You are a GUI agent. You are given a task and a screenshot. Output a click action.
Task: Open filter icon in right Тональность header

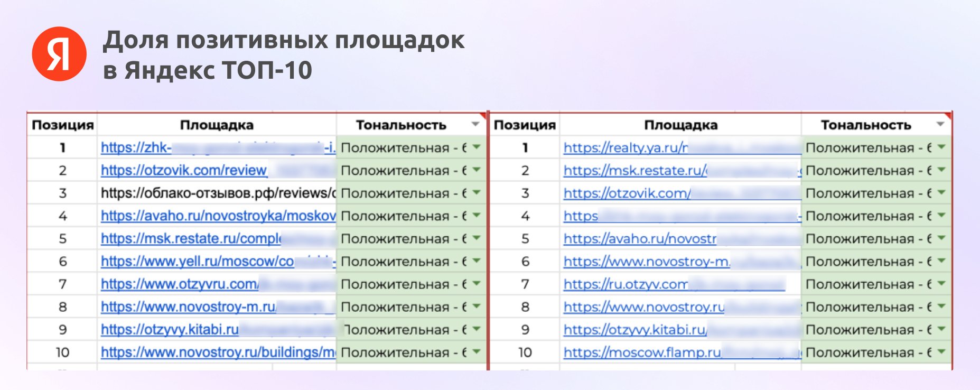tap(940, 124)
